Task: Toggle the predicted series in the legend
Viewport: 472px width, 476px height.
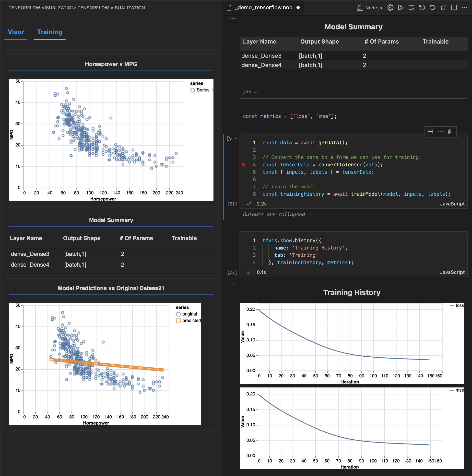Action: (x=189, y=320)
